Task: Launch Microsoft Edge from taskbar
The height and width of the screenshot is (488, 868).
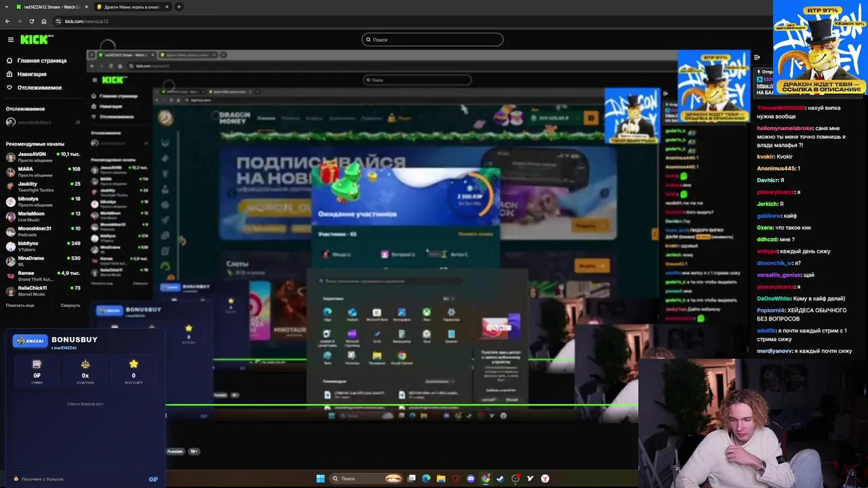Action: [x=426, y=479]
